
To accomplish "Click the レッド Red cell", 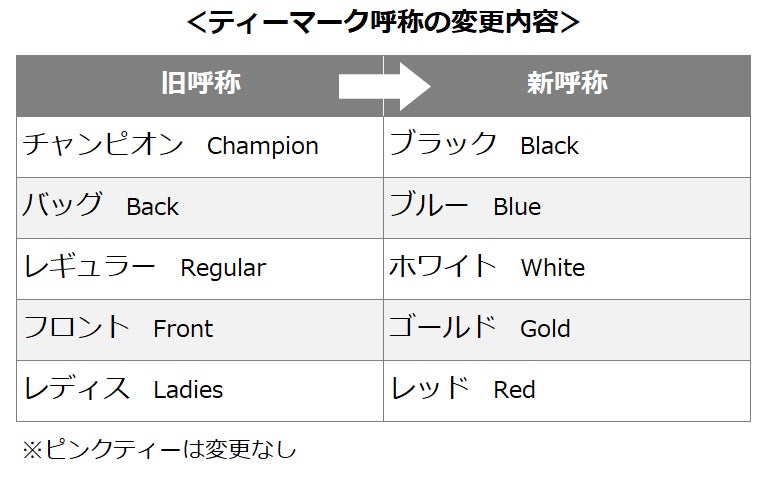I will (x=567, y=391).
